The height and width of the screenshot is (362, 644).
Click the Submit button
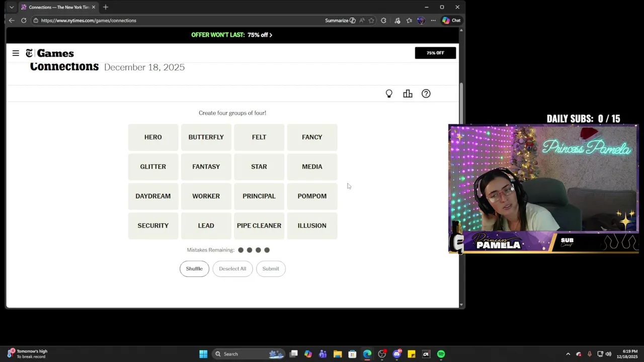coord(271,268)
